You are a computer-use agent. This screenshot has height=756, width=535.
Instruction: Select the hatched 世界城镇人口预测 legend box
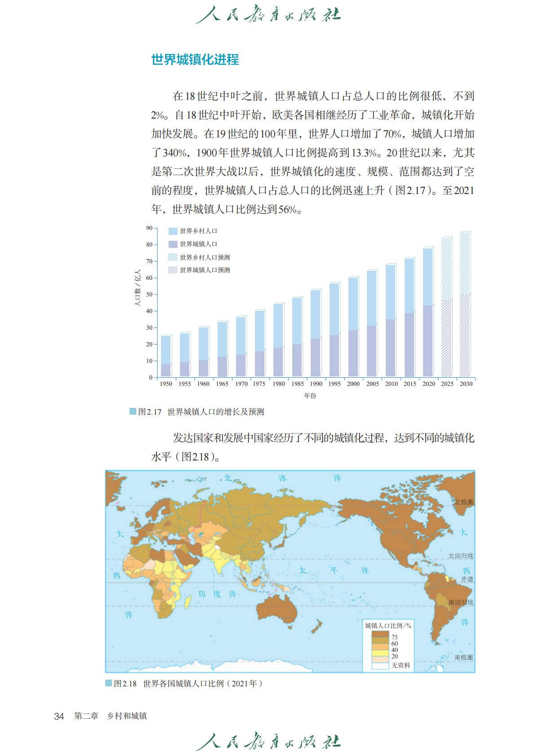click(173, 270)
